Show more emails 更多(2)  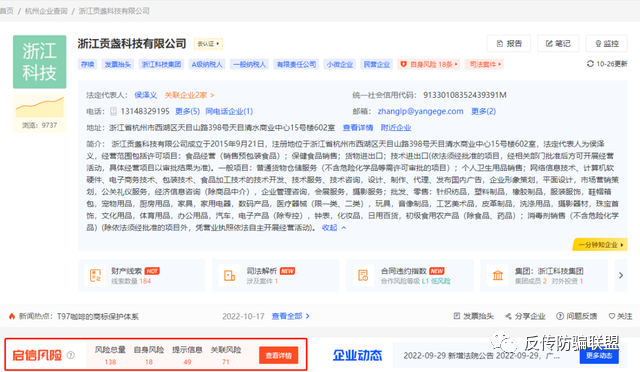483,111
